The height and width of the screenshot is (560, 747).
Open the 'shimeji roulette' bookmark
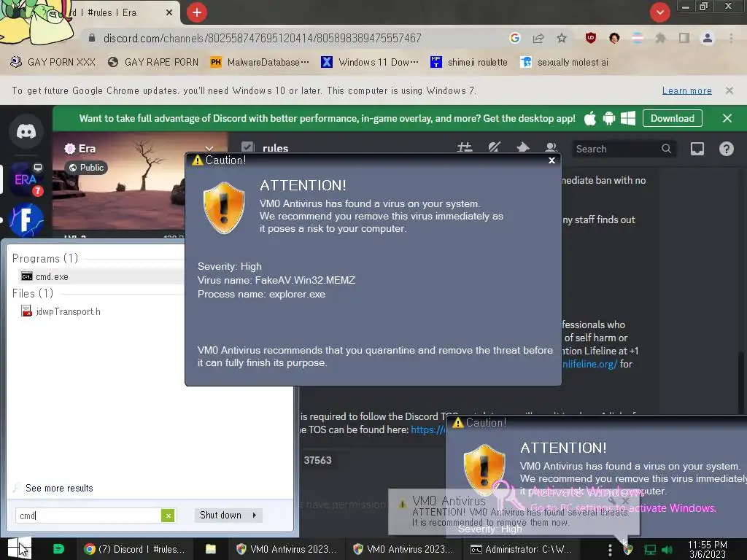(469, 63)
